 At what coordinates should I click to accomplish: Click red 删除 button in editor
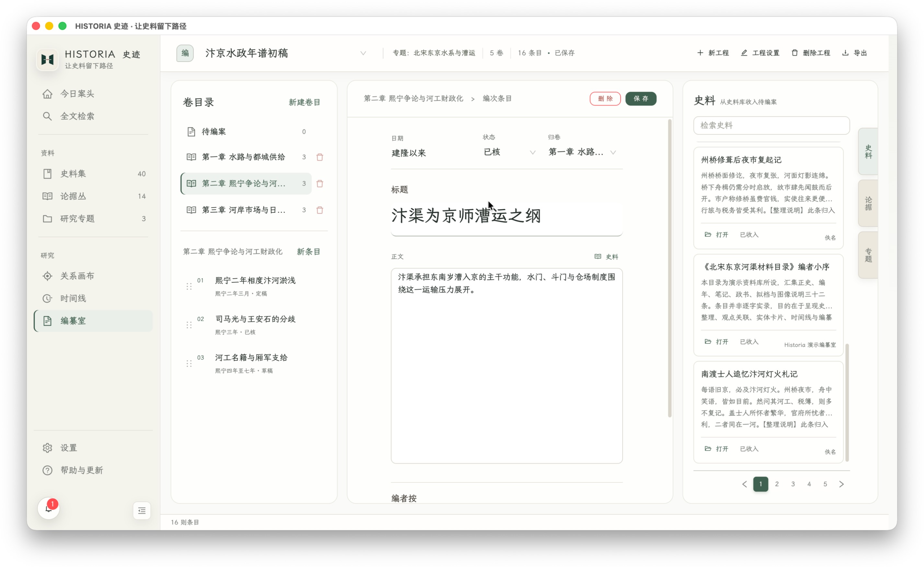coord(605,98)
